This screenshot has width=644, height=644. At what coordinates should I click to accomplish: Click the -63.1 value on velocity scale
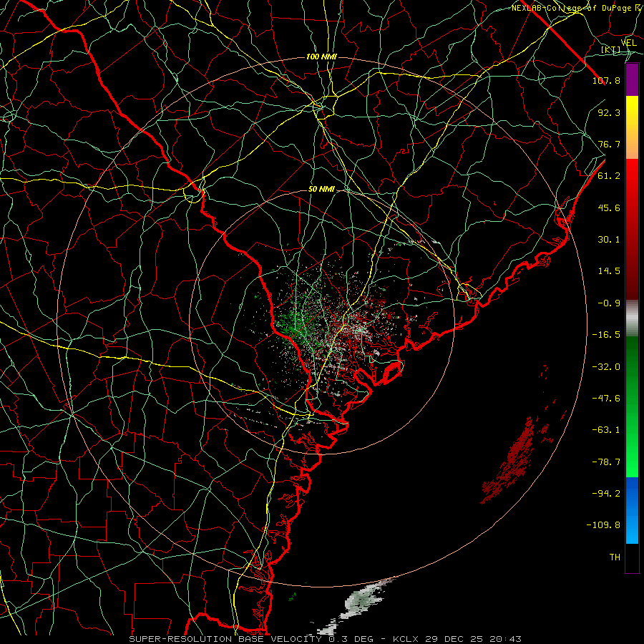point(606,430)
